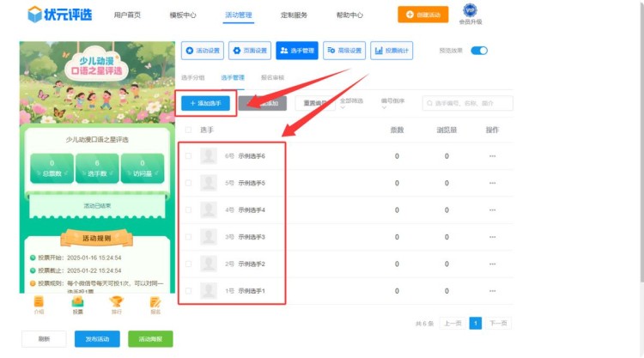Expand the 编号倒序 sort dropdown
This screenshot has width=644, height=358.
point(393,103)
